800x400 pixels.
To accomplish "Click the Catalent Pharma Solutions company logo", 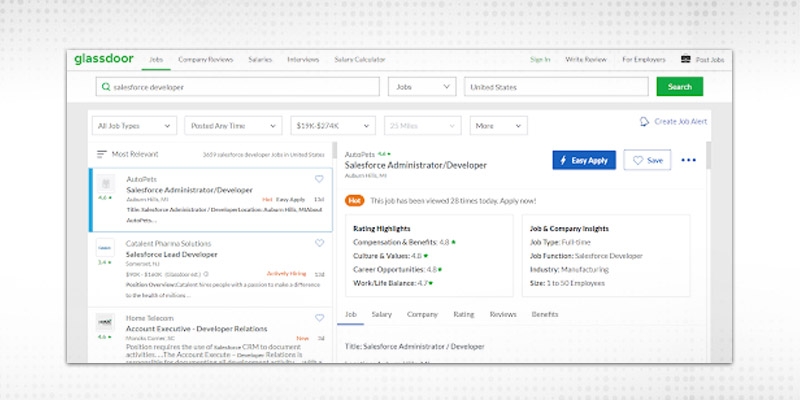I will 103,247.
